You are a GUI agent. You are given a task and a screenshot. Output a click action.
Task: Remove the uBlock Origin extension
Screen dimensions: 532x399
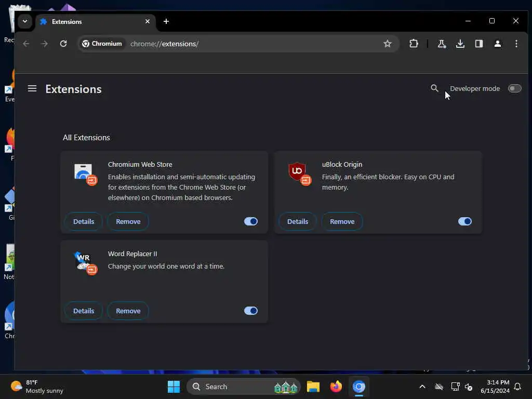tap(342, 221)
